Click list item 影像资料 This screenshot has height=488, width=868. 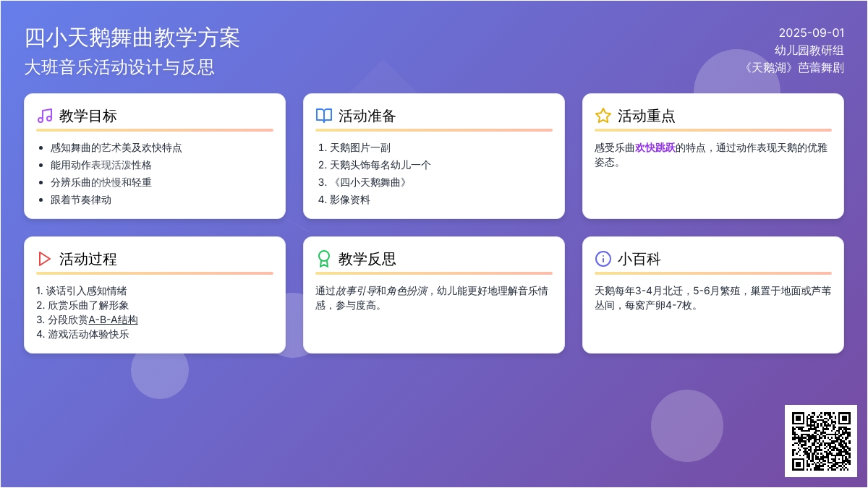click(x=350, y=200)
